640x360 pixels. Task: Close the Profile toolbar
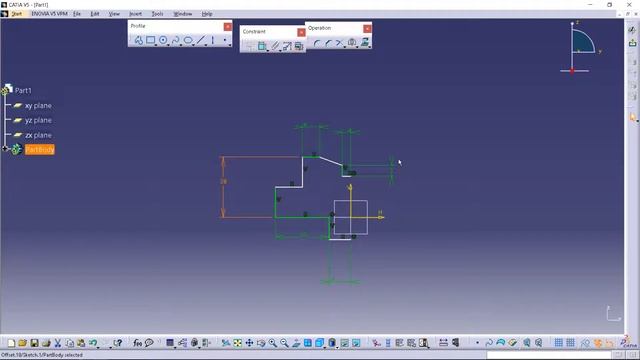point(228,27)
